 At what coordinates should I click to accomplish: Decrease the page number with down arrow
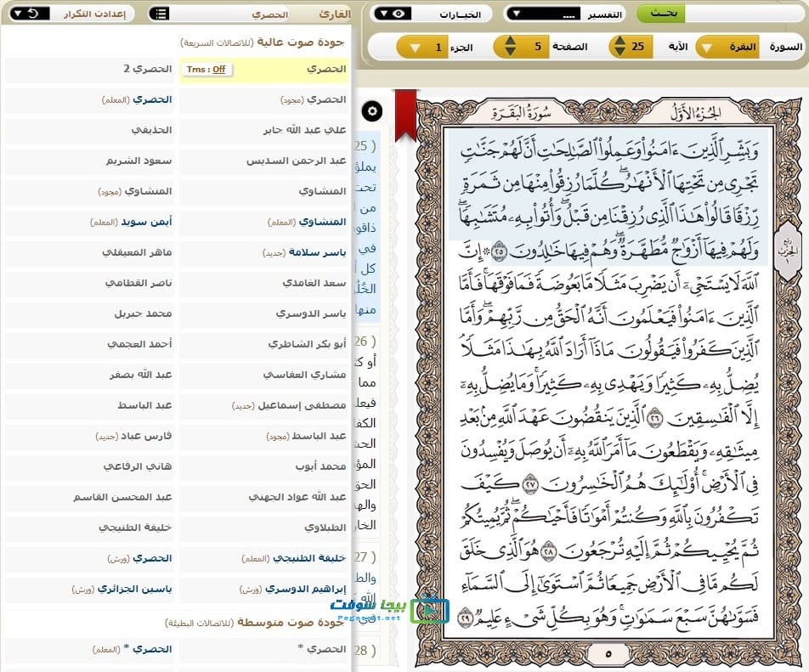coord(510,52)
